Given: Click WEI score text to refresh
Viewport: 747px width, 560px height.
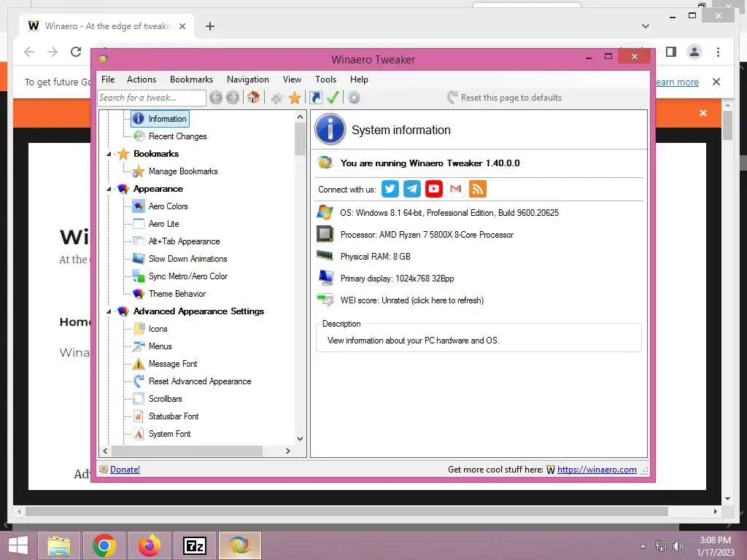Looking at the screenshot, I should point(412,300).
